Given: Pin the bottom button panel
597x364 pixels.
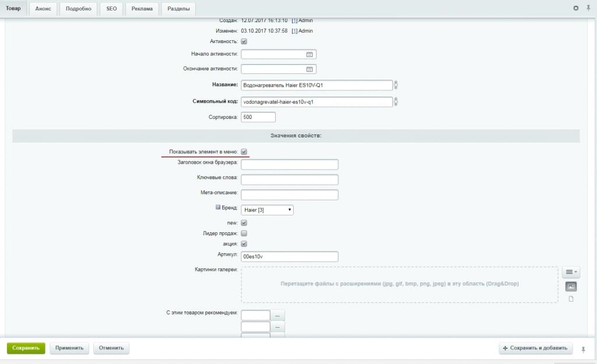Looking at the screenshot, I should tap(584, 349).
